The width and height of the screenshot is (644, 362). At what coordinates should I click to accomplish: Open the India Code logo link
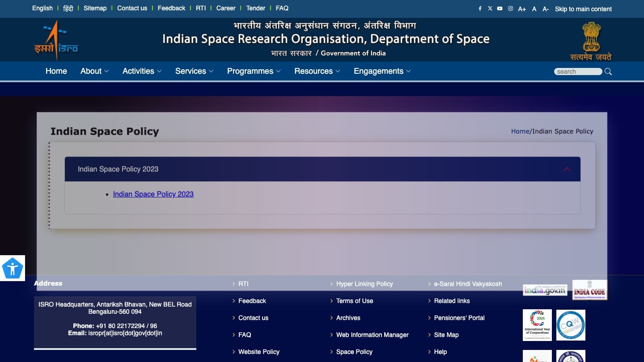point(590,290)
